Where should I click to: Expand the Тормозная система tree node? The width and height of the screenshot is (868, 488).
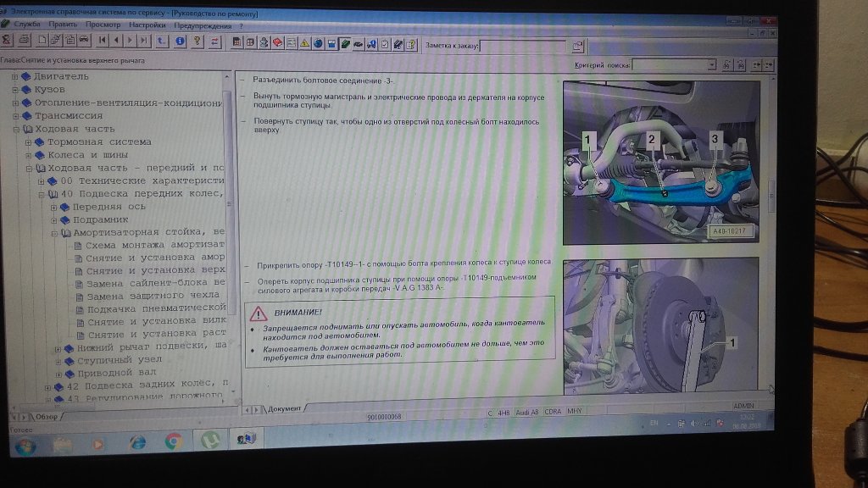(28, 142)
